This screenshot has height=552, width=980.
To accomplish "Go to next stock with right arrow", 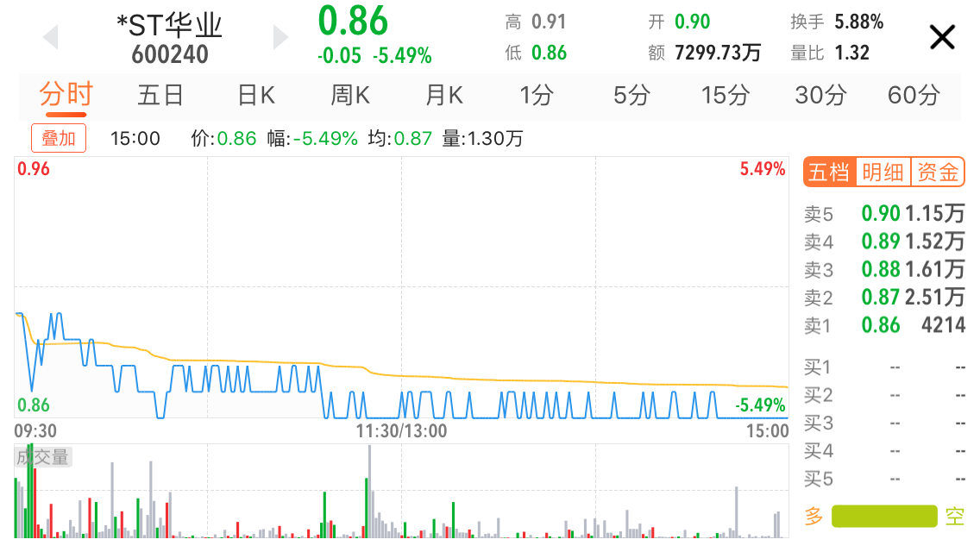I will [x=280, y=37].
